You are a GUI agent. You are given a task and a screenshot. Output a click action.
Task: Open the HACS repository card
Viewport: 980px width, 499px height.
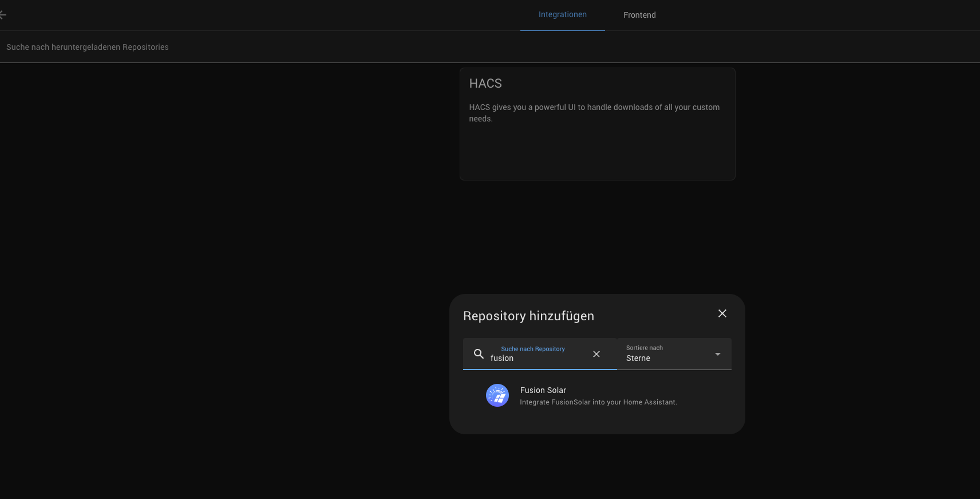click(x=597, y=124)
